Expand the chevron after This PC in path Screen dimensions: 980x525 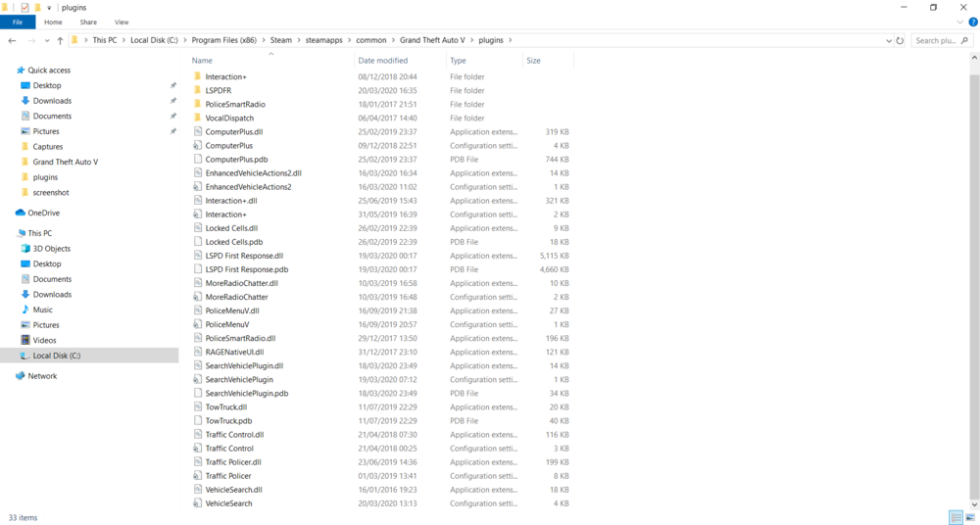click(x=123, y=40)
